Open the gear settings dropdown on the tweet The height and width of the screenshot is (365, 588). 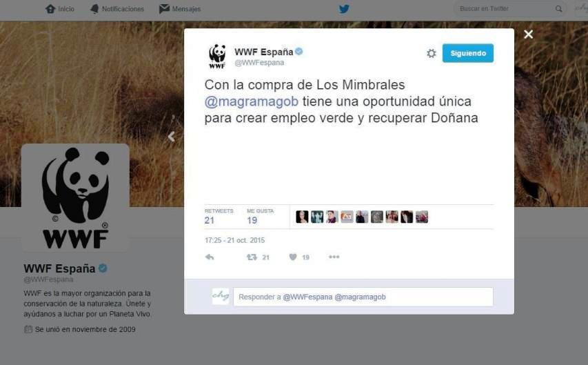[x=432, y=53]
